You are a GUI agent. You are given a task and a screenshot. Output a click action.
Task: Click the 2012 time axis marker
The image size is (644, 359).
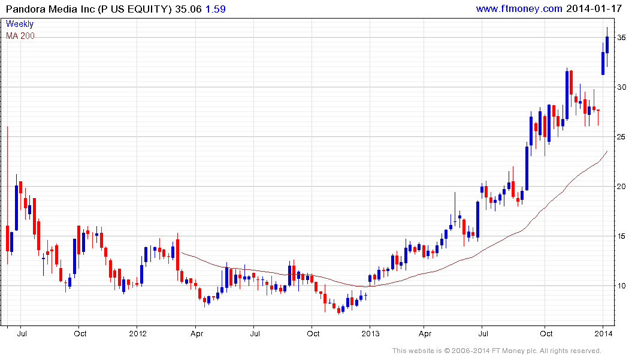(137, 333)
